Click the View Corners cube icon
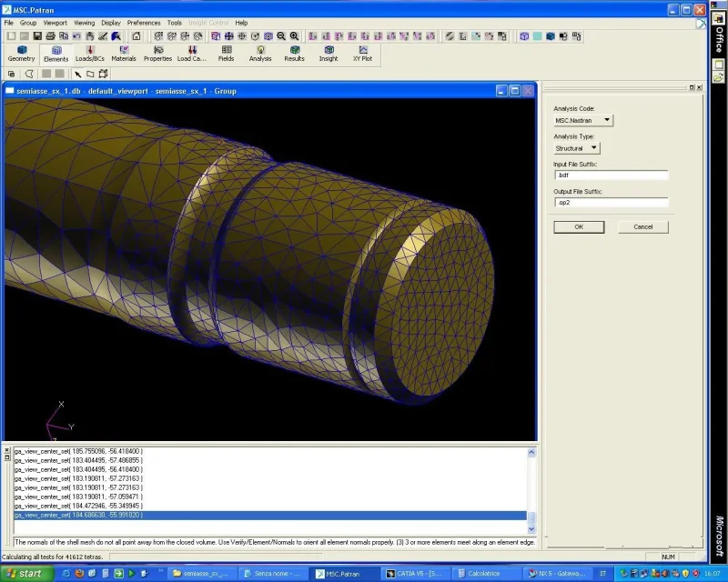728x582 pixels. point(216,36)
